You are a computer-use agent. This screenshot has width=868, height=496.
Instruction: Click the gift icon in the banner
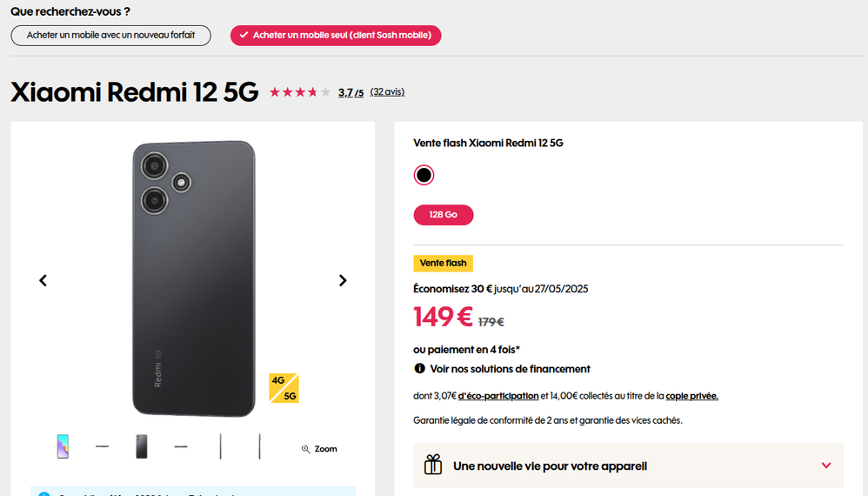click(433, 466)
